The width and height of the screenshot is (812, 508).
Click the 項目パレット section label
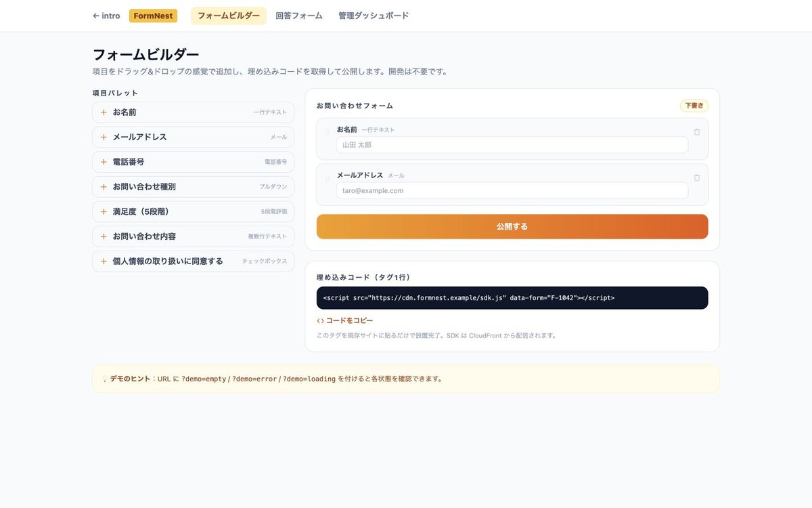pos(115,93)
